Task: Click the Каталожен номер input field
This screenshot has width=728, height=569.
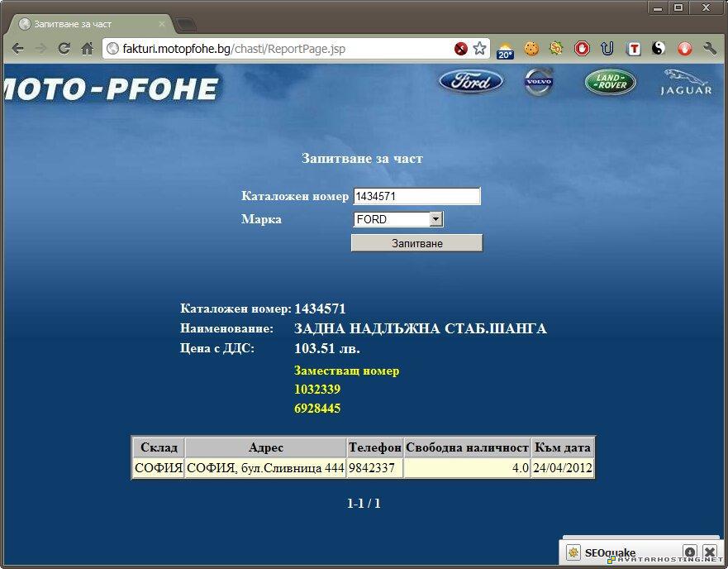Action: [416, 196]
